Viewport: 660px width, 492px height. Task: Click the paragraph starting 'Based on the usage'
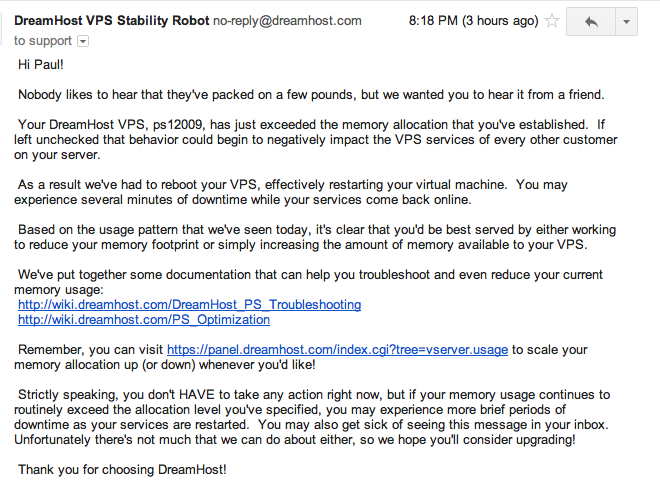[x=315, y=237]
